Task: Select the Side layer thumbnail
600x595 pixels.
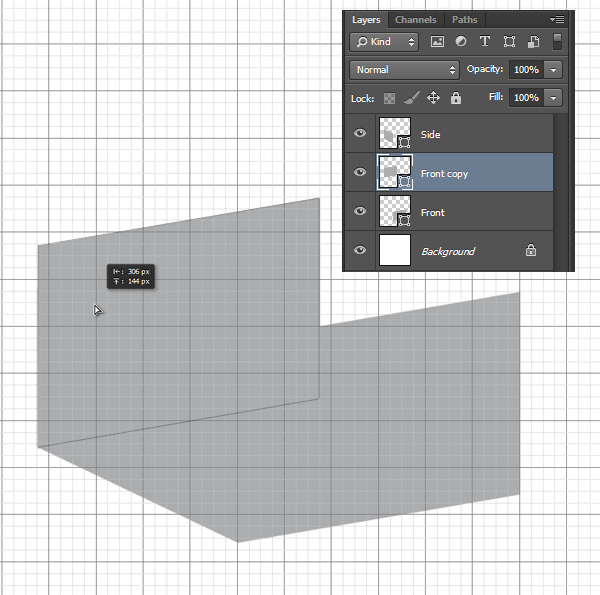Action: [x=395, y=133]
